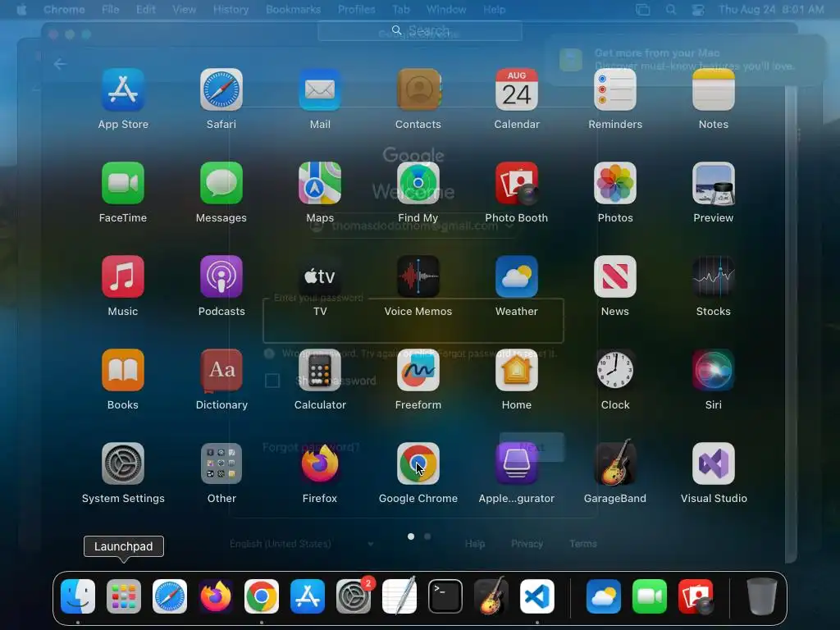Open the Books app
Screen dimensions: 840x630
point(123,370)
